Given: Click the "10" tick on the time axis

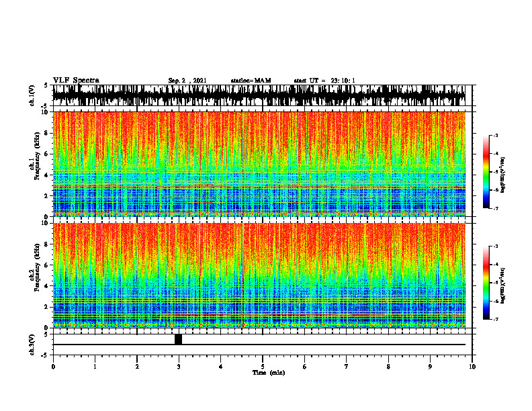Looking at the screenshot, I should point(472,367).
